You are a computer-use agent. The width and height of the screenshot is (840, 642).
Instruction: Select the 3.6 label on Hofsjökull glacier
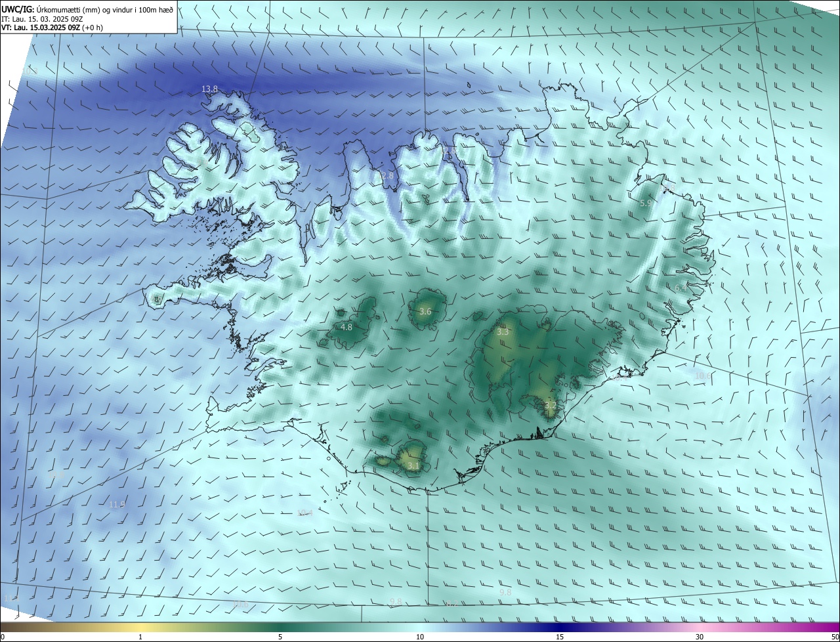pyautogui.click(x=425, y=311)
